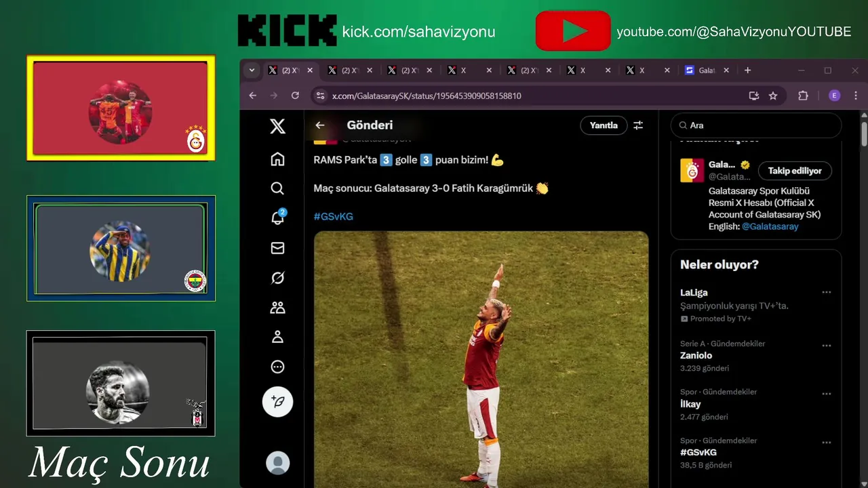The width and height of the screenshot is (868, 488).
Task: Click '38,5 B gönderi' count text
Action: pos(706,465)
